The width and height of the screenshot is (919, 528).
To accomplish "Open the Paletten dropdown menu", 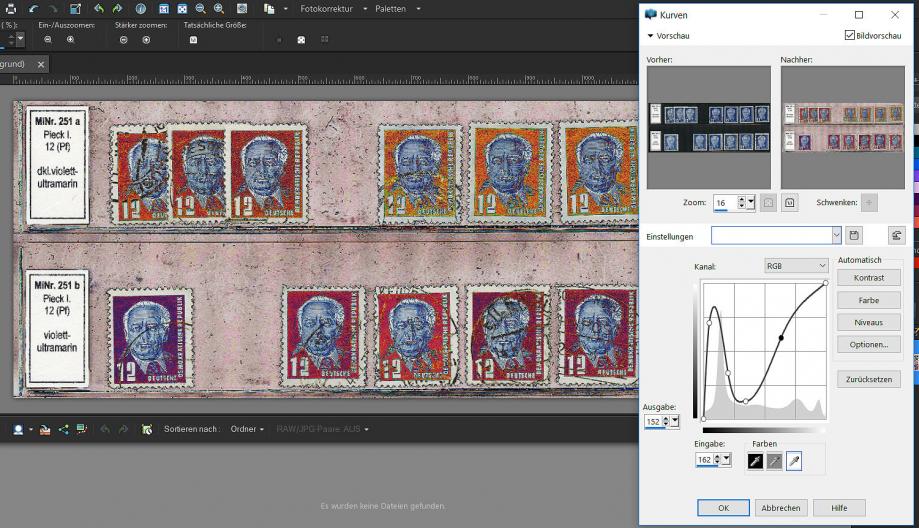I will coord(418,9).
